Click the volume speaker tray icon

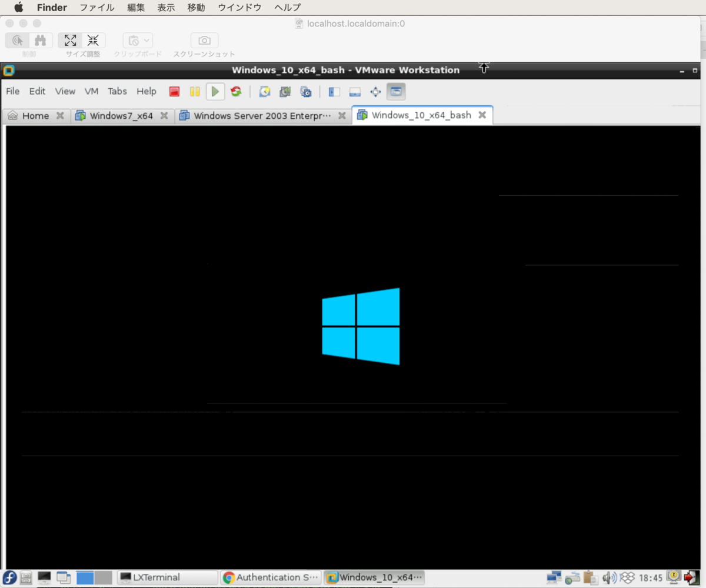click(610, 577)
